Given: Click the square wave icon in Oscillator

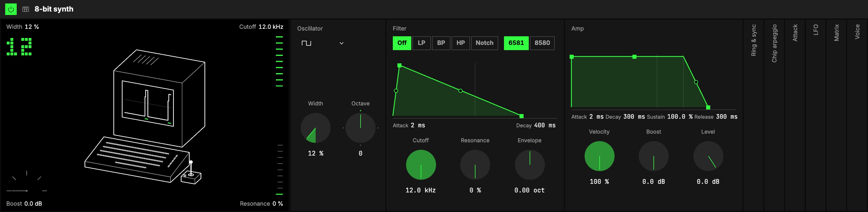Looking at the screenshot, I should coord(306,43).
